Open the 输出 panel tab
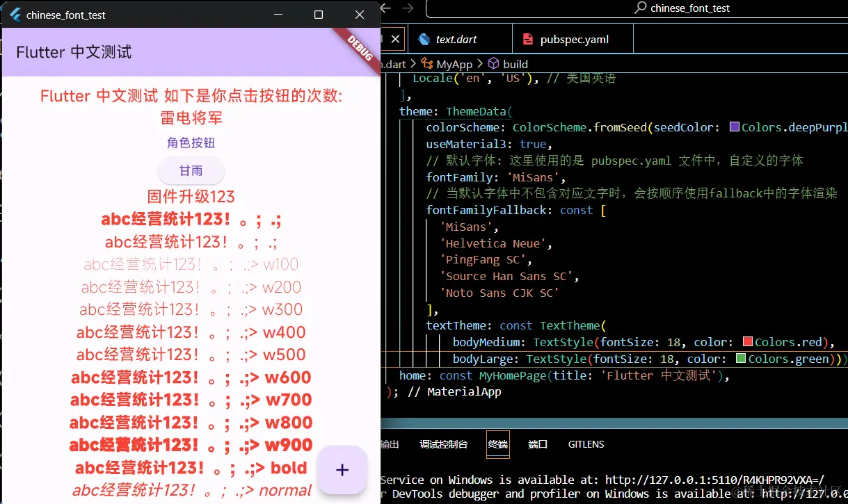This screenshot has width=848, height=504. click(x=390, y=444)
